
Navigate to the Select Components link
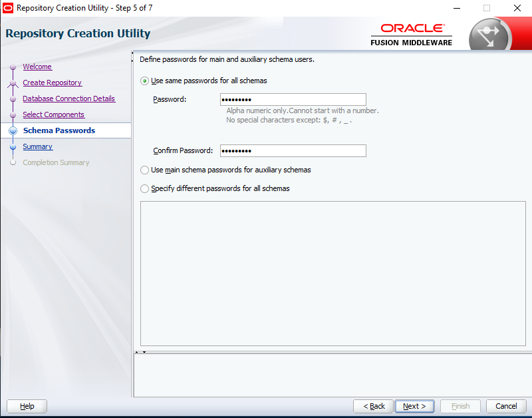click(53, 114)
